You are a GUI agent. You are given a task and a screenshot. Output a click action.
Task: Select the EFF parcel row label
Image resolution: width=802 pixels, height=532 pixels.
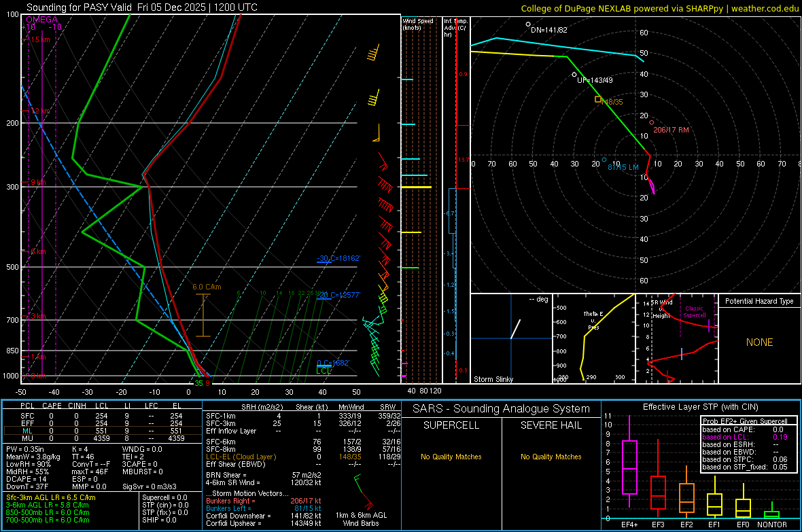pyautogui.click(x=27, y=423)
